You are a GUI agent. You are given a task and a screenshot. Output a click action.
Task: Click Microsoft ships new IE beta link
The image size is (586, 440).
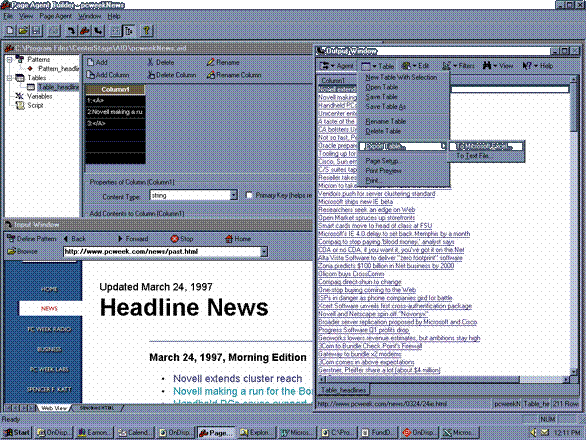click(355, 202)
